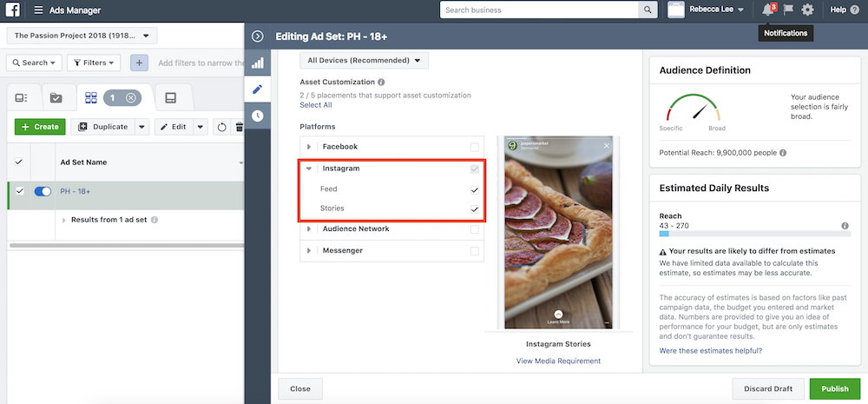Click the Instagram Stories preview image
This screenshot has height=404, width=868.
coord(558,232)
